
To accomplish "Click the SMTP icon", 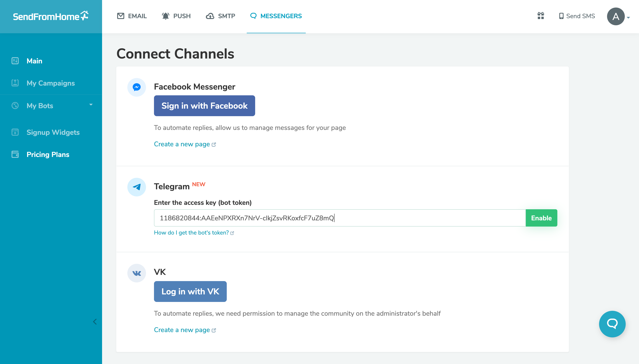I will [211, 16].
